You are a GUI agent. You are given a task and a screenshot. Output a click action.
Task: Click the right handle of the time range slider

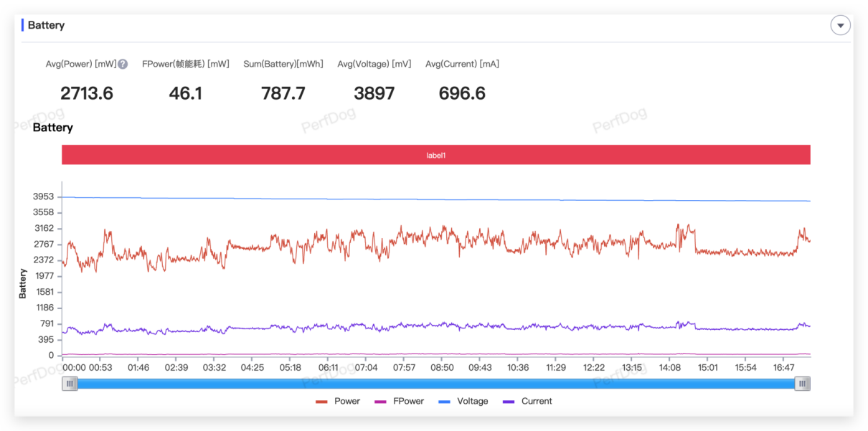(x=803, y=384)
